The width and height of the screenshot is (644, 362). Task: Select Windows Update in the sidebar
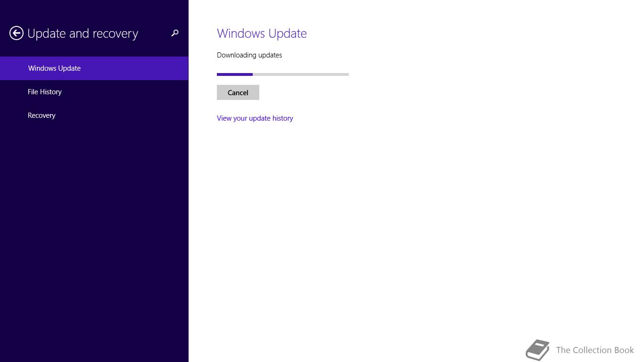click(94, 68)
